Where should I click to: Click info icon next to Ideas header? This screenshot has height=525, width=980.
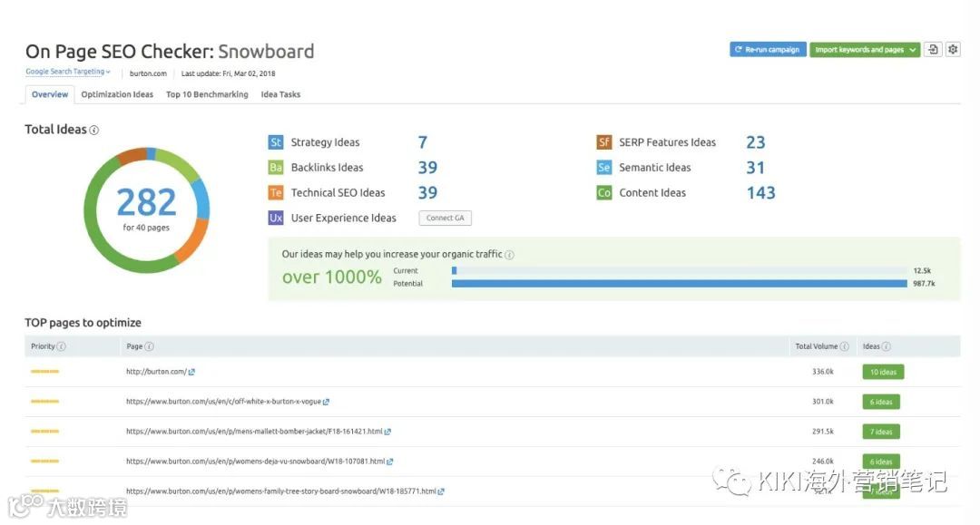[x=887, y=346]
